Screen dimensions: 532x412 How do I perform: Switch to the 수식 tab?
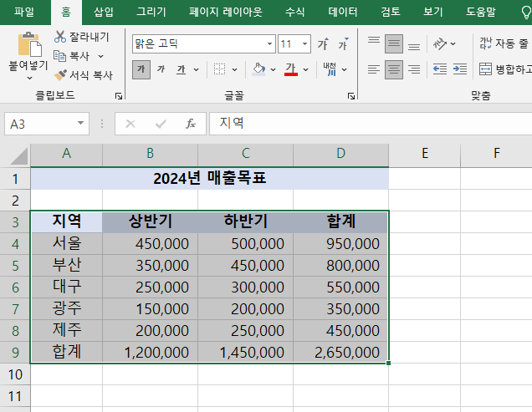tap(294, 12)
